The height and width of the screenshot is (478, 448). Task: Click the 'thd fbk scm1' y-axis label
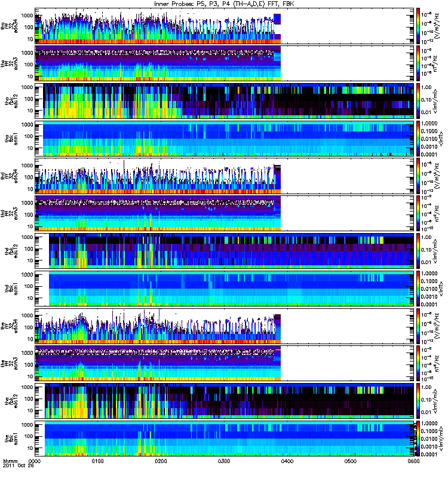pos(11,289)
